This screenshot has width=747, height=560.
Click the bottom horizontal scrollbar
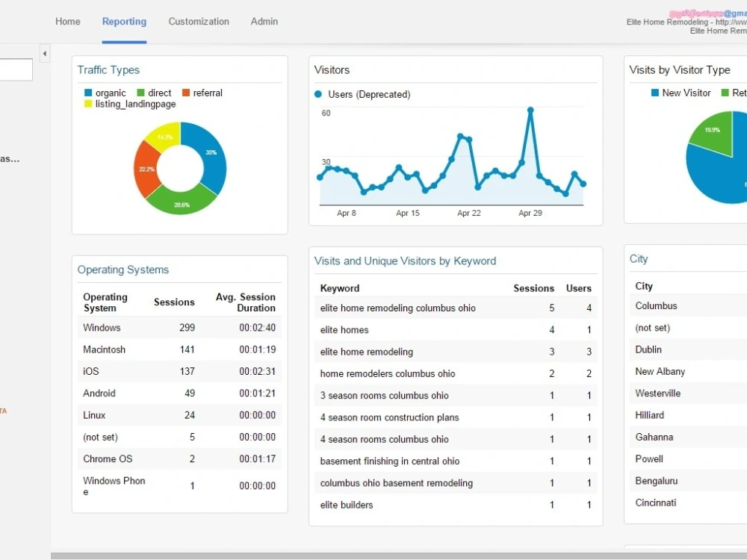click(399, 556)
